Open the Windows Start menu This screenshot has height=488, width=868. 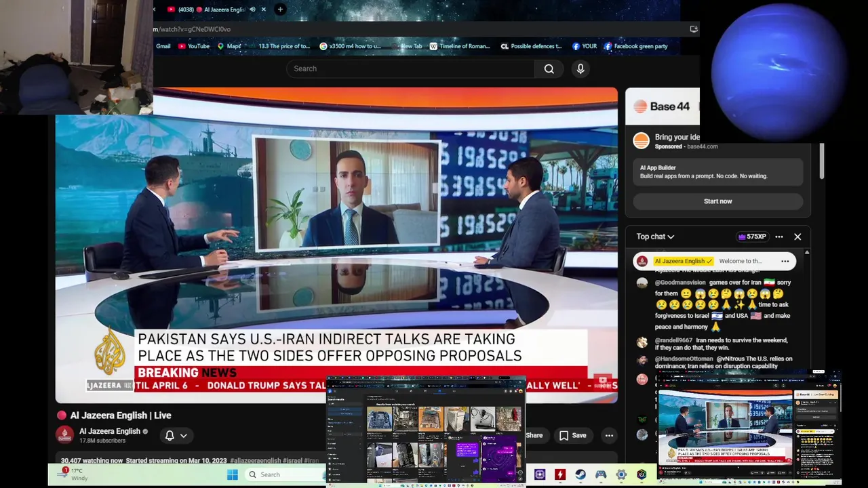pyautogui.click(x=233, y=474)
